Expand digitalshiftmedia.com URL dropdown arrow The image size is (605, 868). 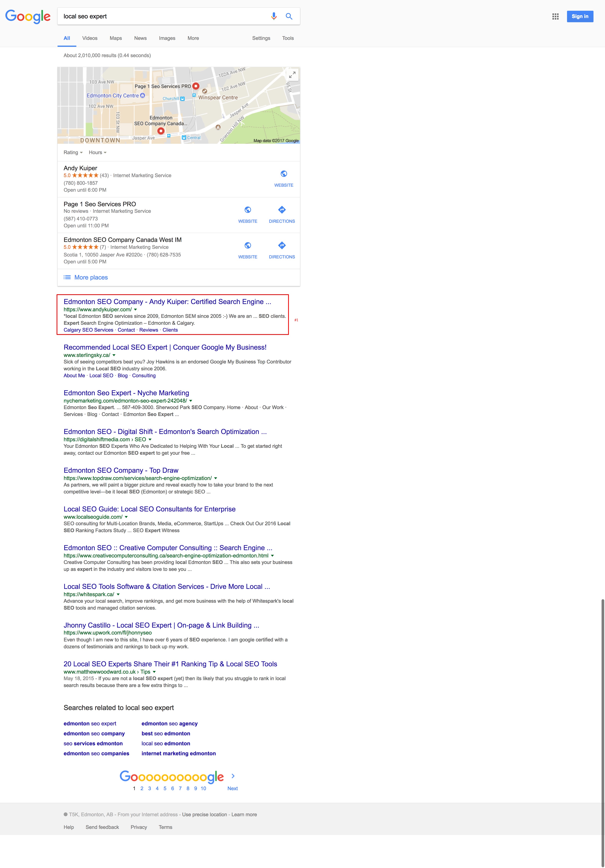coord(150,440)
